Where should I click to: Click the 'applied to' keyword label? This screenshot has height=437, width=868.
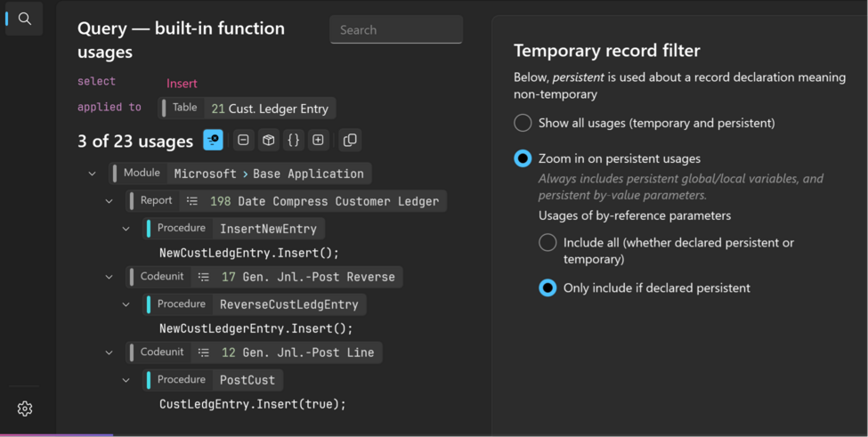coord(109,108)
